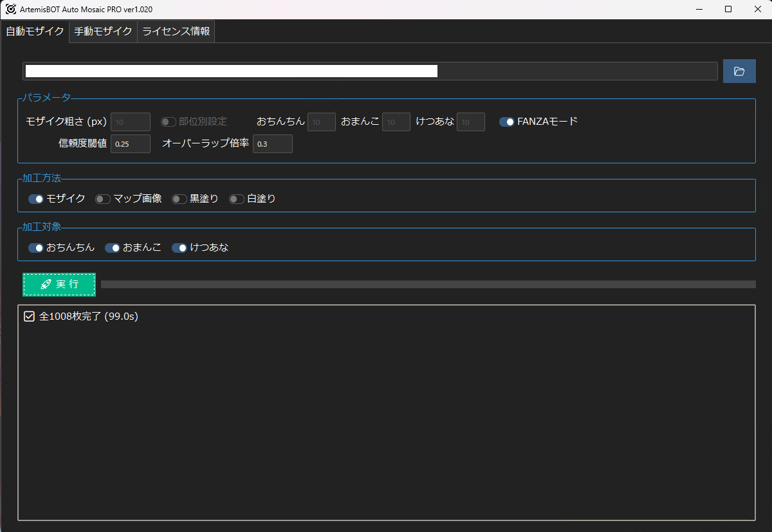Screen dimensions: 772x532
Task: Enable the 黒塗り toggle
Action: coord(179,199)
